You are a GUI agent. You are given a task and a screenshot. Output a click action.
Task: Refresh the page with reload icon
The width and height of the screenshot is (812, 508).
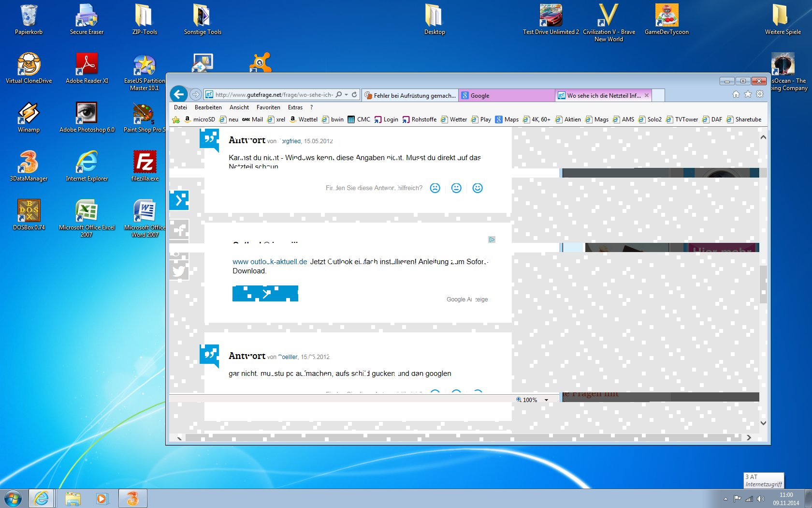click(x=354, y=95)
